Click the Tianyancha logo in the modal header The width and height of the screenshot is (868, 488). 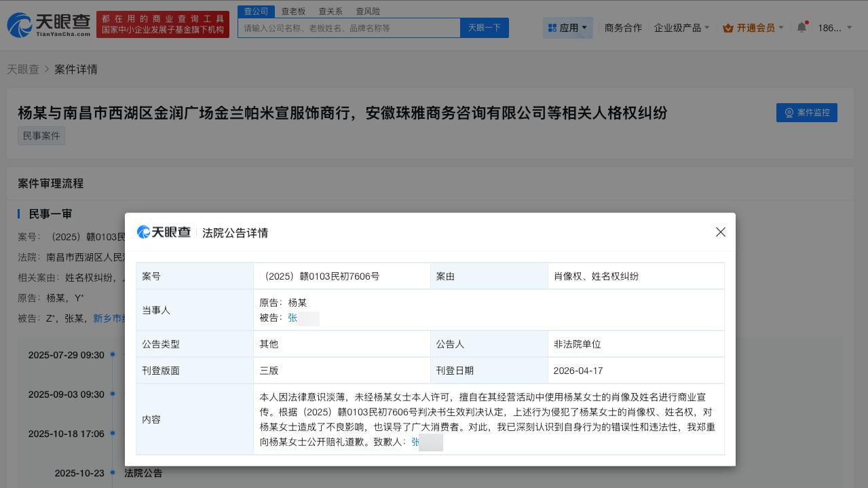click(x=163, y=232)
